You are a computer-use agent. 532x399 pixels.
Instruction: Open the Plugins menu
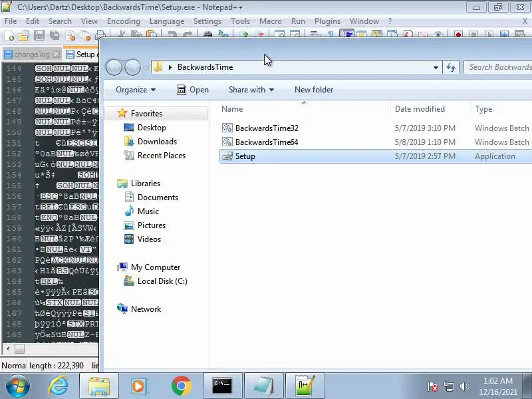pos(327,21)
